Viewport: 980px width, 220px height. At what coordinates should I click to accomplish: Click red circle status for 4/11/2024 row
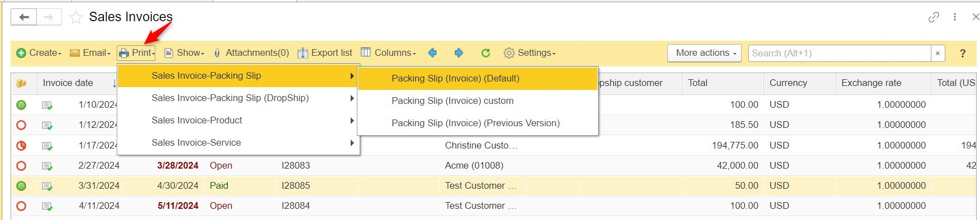click(21, 206)
